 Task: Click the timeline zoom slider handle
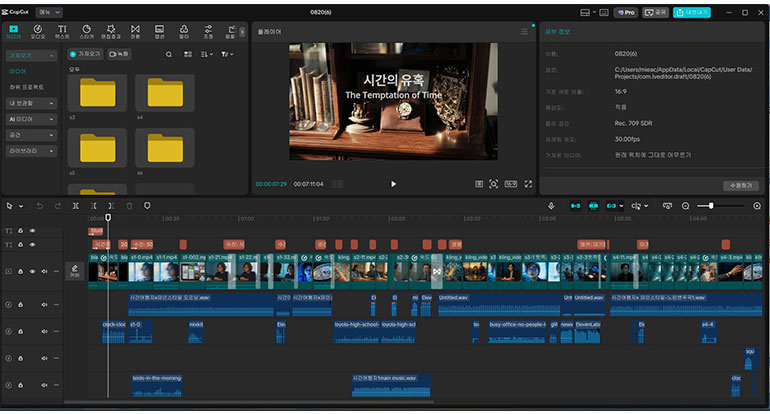click(x=711, y=206)
